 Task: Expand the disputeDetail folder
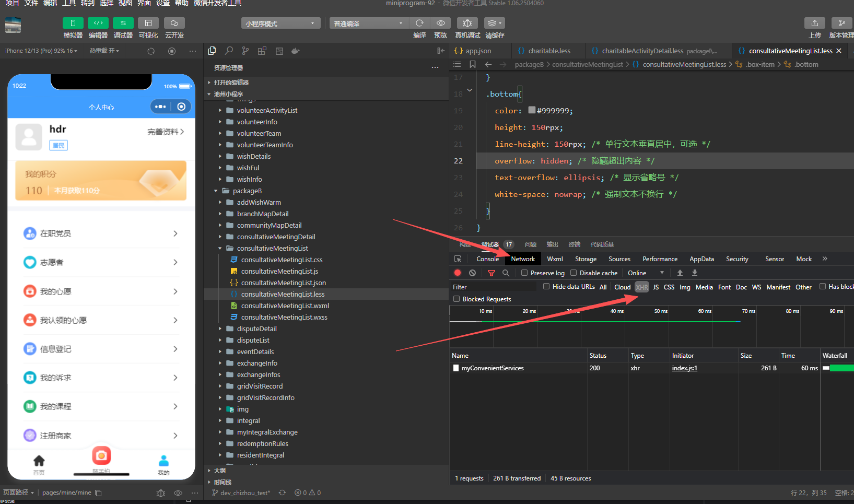[256, 329]
